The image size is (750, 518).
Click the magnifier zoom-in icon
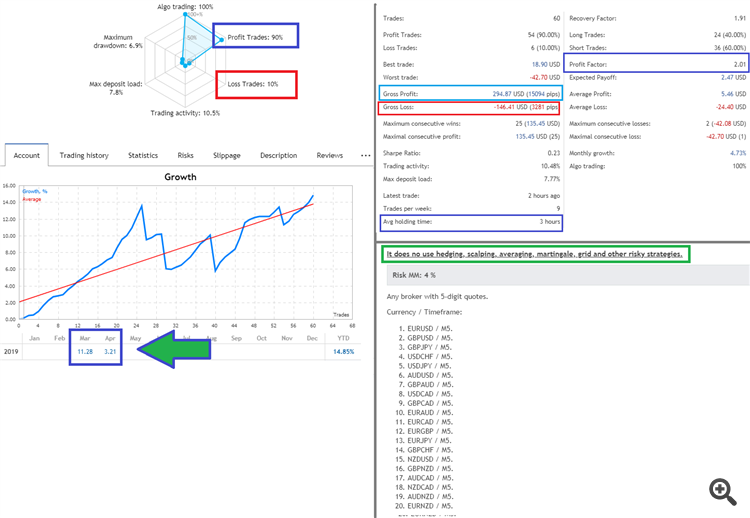(723, 492)
